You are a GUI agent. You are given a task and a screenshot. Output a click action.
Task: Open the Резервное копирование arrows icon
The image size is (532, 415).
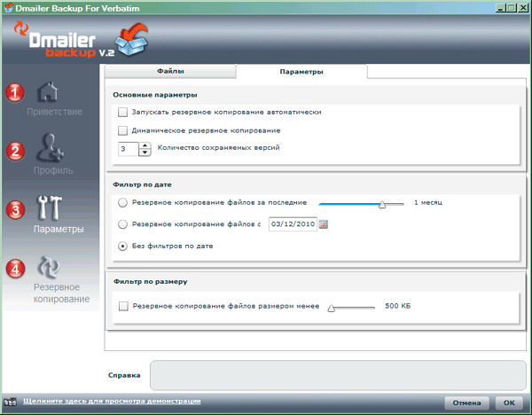(49, 266)
